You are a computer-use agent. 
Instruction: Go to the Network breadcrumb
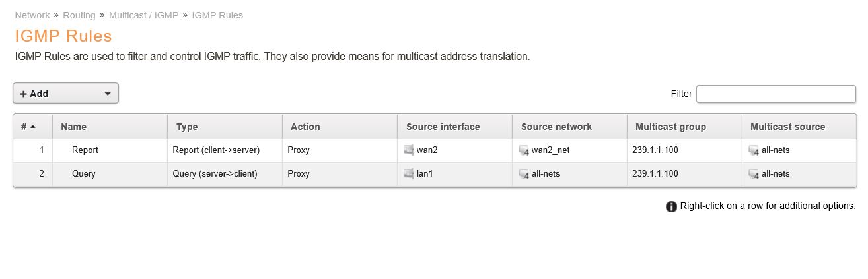[32, 15]
